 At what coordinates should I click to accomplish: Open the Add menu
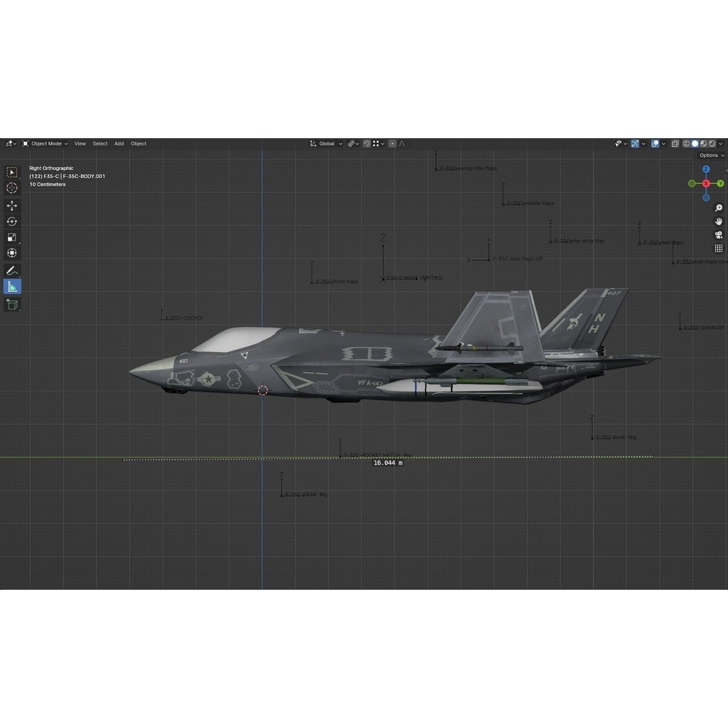pyautogui.click(x=119, y=144)
